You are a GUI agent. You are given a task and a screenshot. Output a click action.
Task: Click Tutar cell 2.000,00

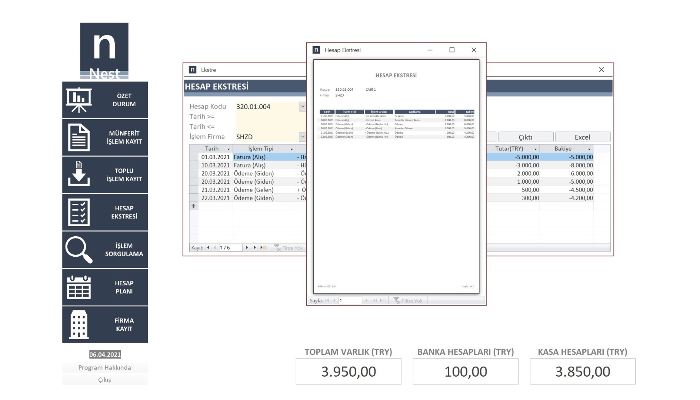pos(513,173)
